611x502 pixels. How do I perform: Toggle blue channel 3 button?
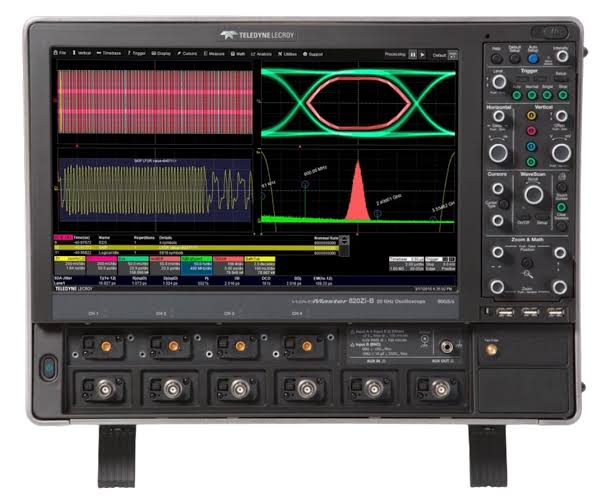point(531,147)
